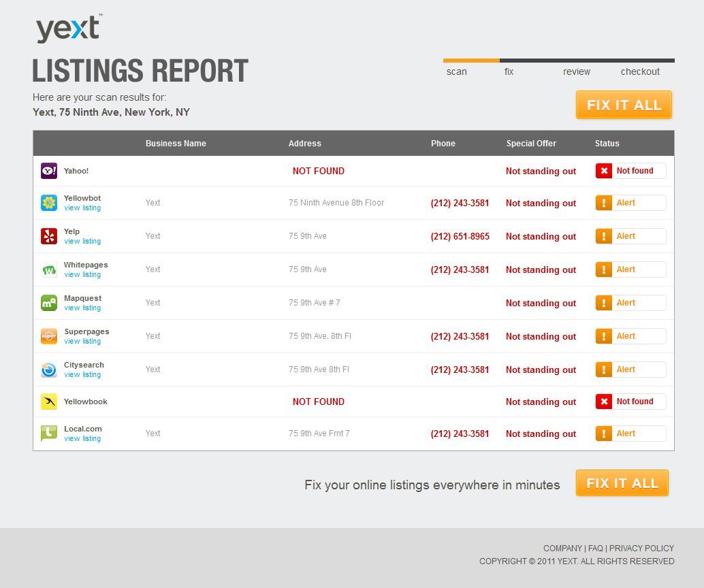The width and height of the screenshot is (704, 588).
Task: Click the Superpages address 75 9th Ave, 8th Fl
Action: point(320,336)
